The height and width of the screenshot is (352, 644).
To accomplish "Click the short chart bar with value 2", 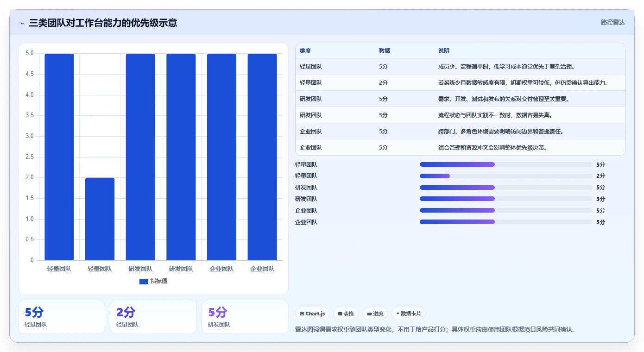I will tap(100, 219).
